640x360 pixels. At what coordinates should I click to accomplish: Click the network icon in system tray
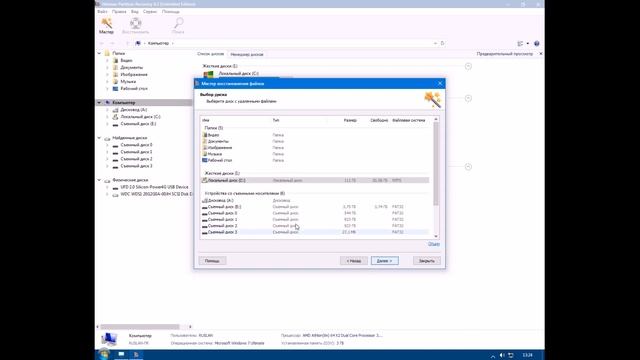click(511, 356)
